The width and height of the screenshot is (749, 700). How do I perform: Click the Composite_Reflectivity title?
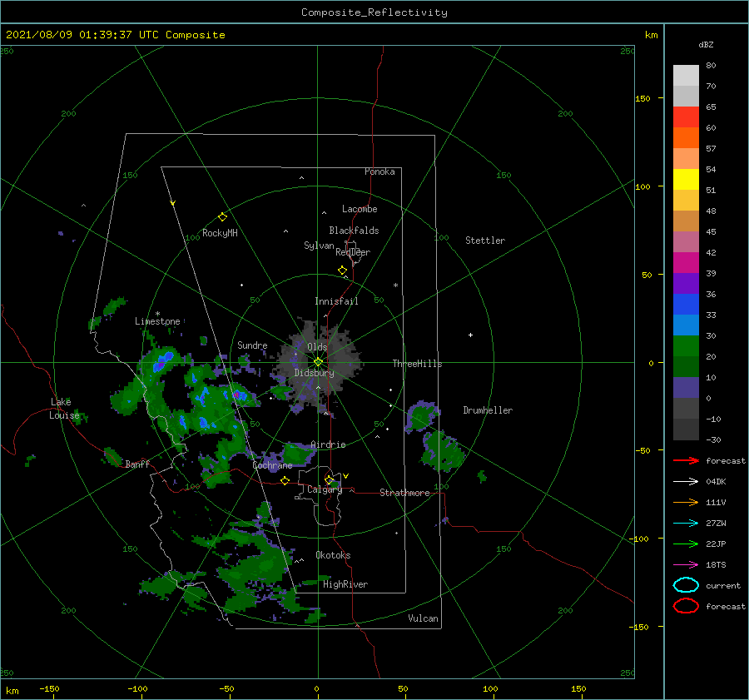374,12
